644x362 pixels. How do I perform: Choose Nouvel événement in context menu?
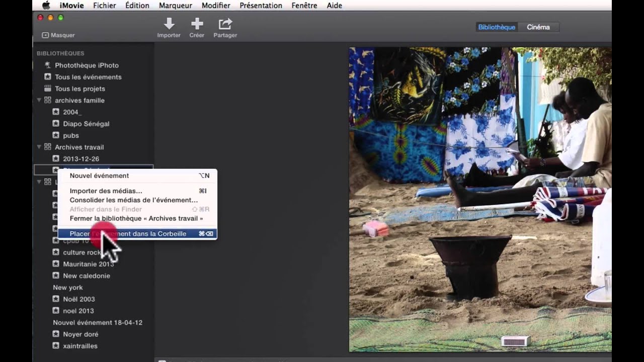137,175
